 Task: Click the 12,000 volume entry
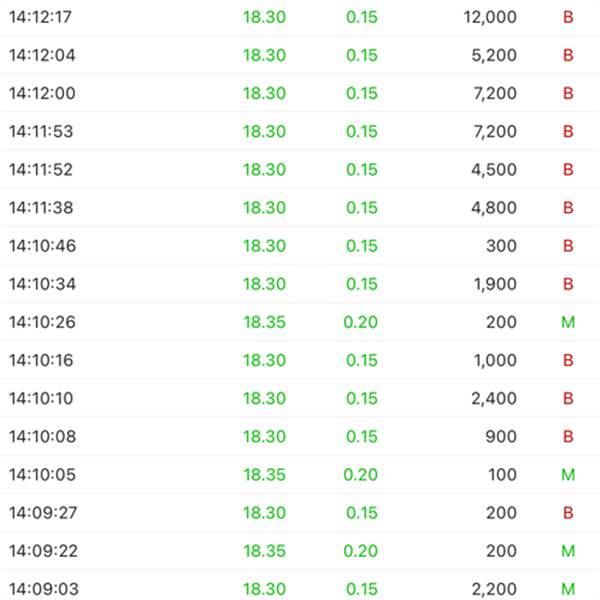click(x=490, y=17)
